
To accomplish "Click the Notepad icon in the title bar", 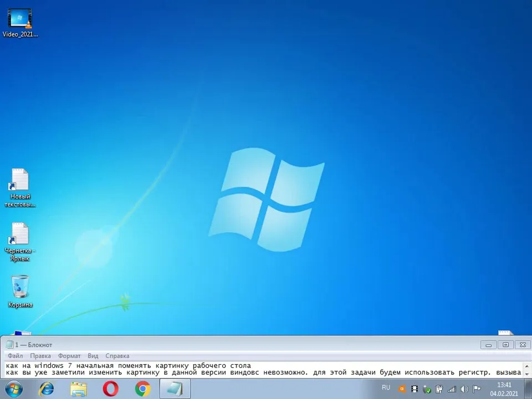I will point(9,345).
